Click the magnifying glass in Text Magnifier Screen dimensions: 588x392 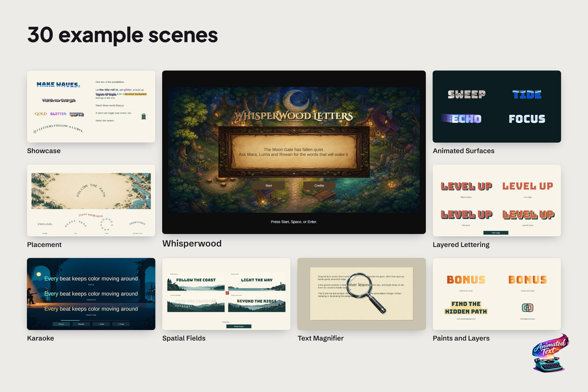(366, 293)
